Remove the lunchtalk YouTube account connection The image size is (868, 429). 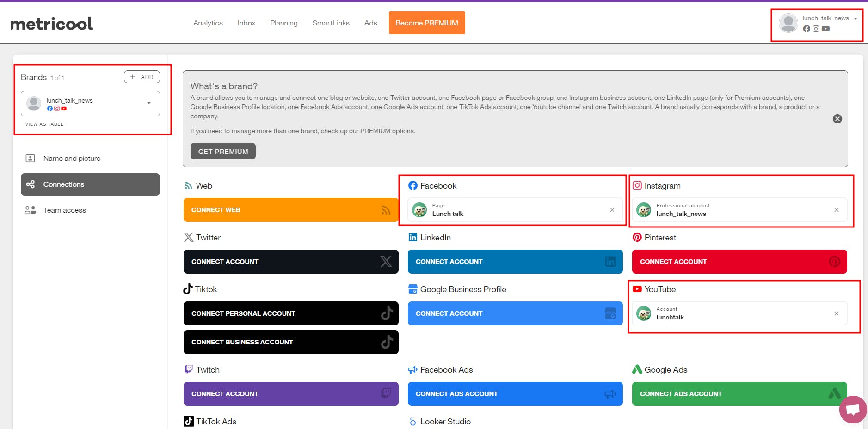click(x=837, y=313)
